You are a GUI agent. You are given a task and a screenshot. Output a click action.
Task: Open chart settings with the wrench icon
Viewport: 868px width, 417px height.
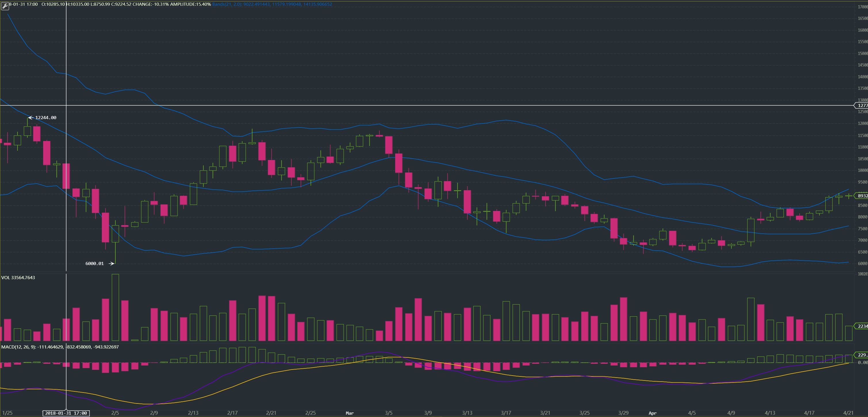pyautogui.click(x=5, y=6)
